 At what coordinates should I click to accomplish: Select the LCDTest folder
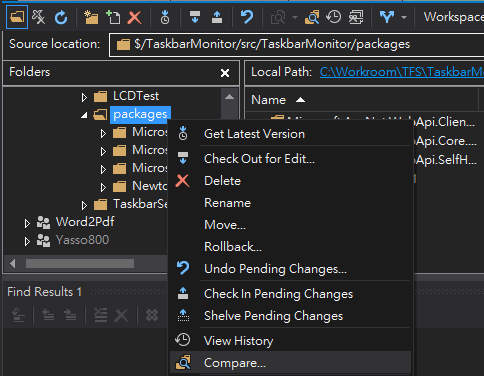click(136, 96)
